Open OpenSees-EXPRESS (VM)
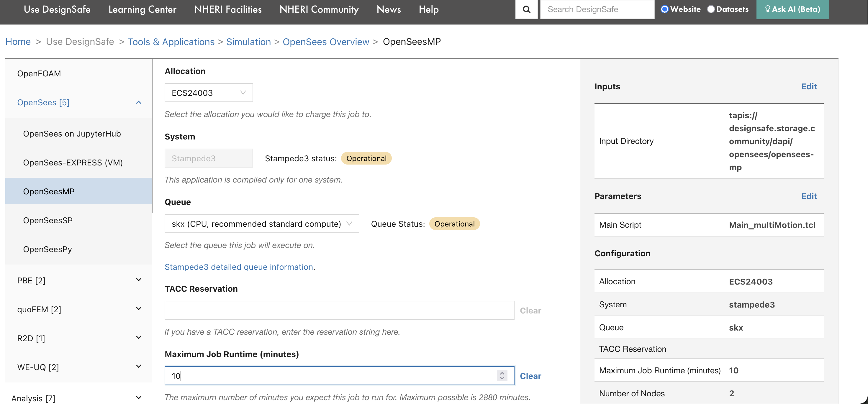 (73, 162)
